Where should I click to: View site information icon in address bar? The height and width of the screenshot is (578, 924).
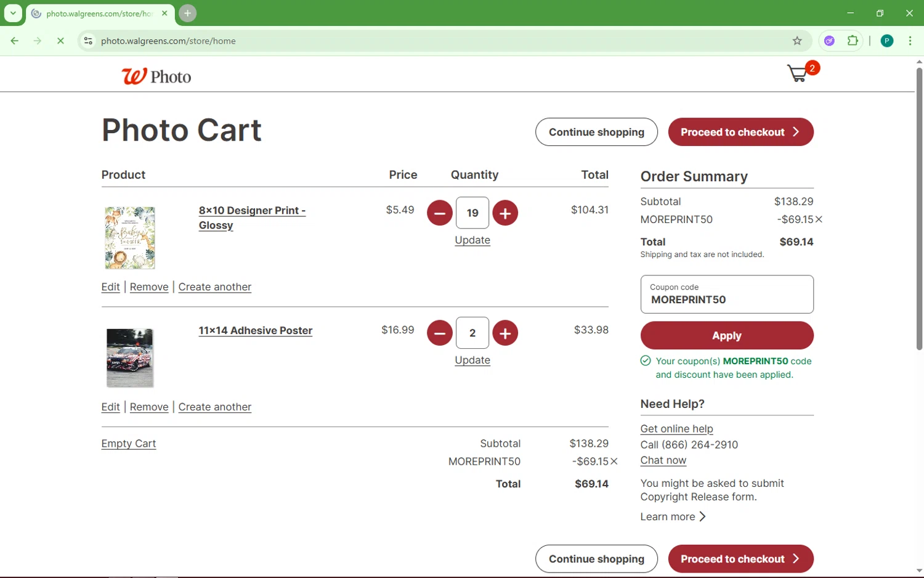[x=88, y=41]
